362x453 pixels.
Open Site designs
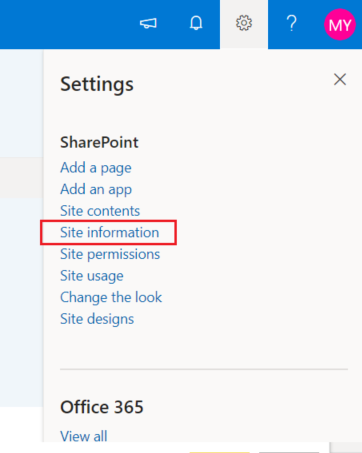[97, 319]
